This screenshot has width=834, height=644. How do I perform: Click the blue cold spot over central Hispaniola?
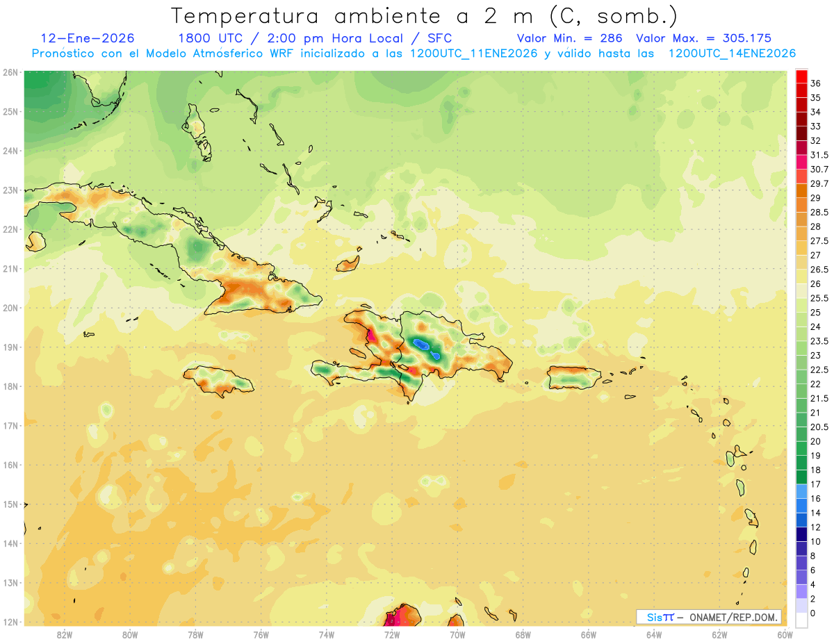click(x=423, y=345)
